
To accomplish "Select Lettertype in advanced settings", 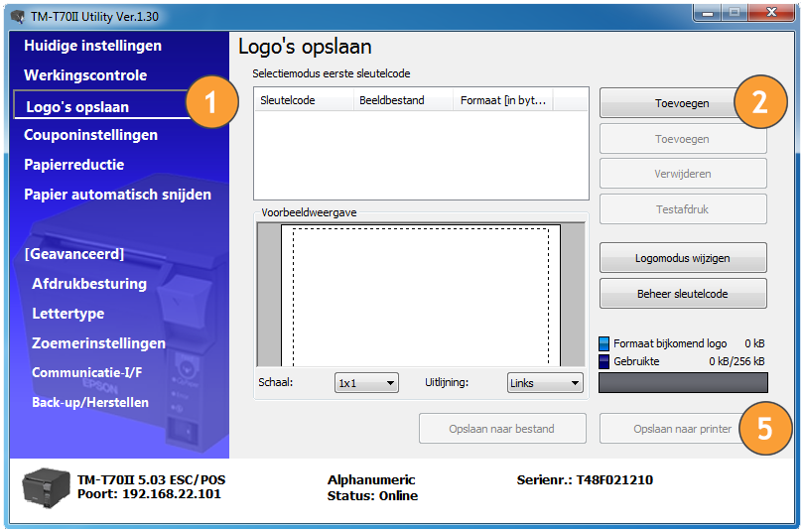I will [68, 314].
